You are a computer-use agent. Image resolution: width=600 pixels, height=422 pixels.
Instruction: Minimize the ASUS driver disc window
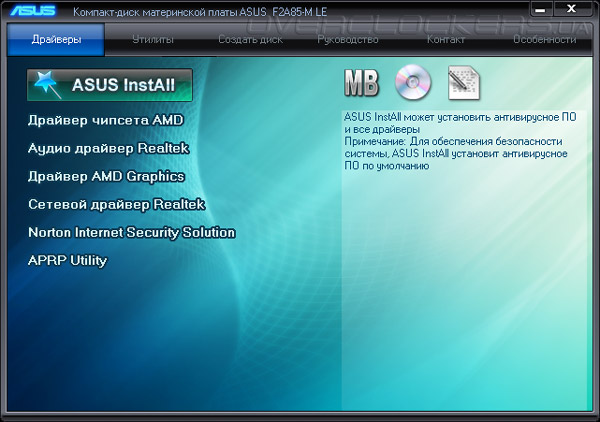pos(540,9)
